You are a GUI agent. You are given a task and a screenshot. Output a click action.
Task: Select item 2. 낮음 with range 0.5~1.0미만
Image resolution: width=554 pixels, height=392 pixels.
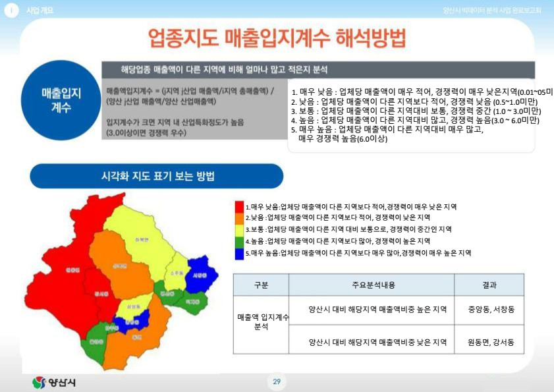click(x=414, y=102)
